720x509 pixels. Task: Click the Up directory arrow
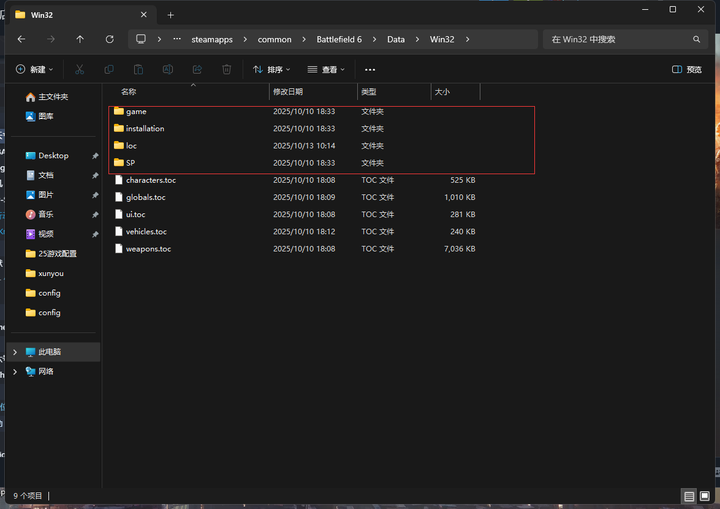pyautogui.click(x=80, y=39)
